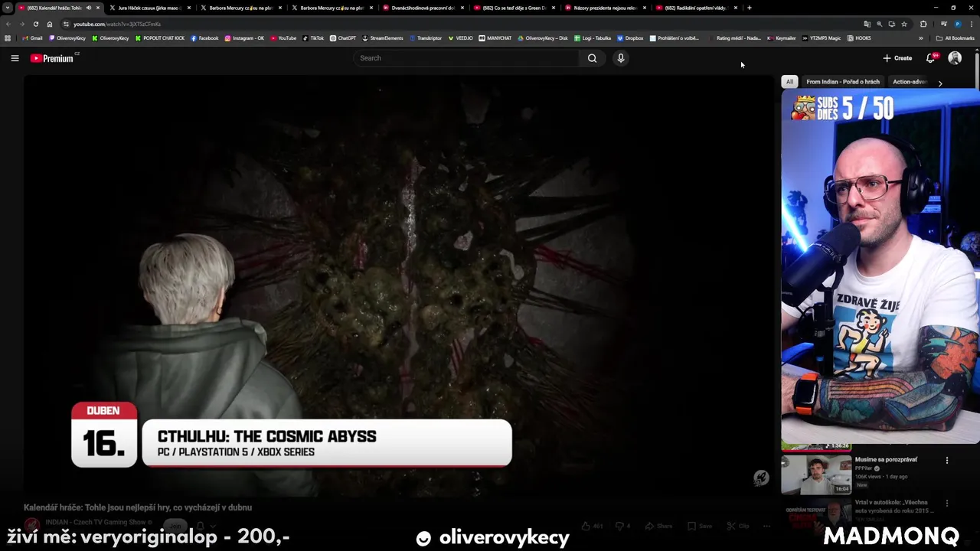Open the YT2MP3 Magic bookmark
This screenshot has width=980, height=551.
point(822,38)
